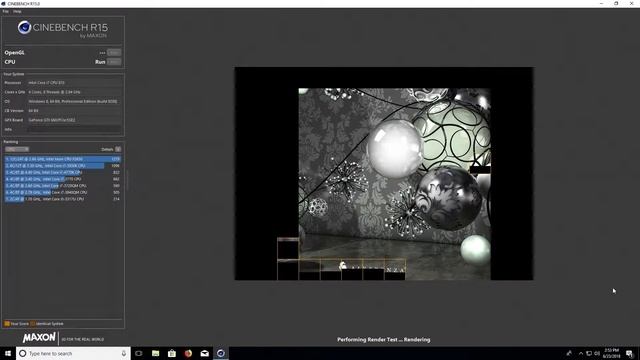Open the File menu

tap(5, 11)
